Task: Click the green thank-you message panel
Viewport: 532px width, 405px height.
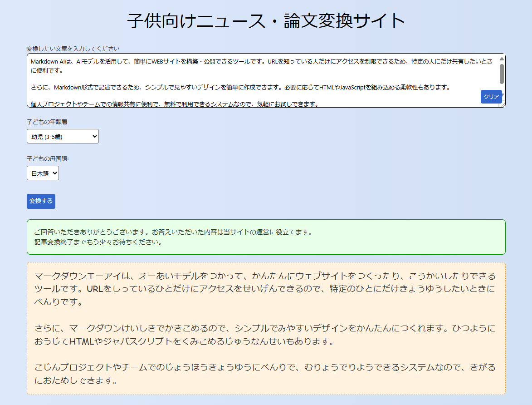Action: click(x=266, y=237)
